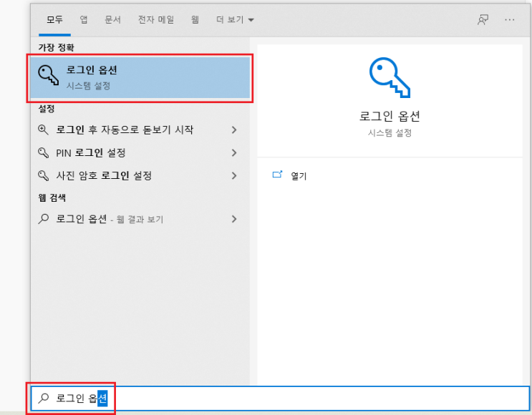Click the feedback person icon

click(483, 20)
